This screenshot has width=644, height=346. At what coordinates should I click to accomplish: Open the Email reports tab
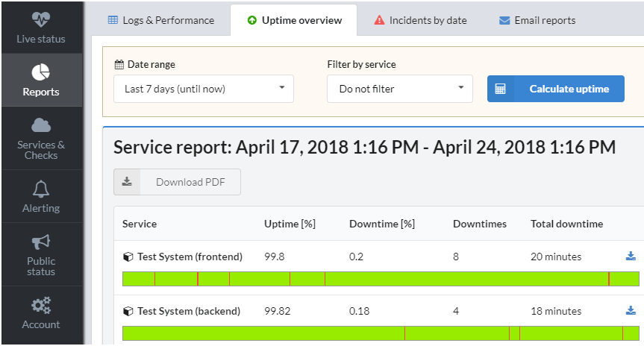[537, 20]
